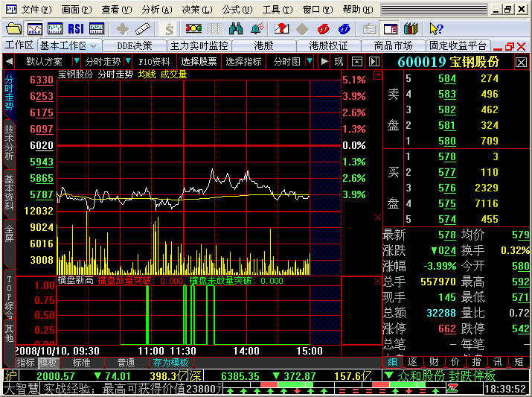
Task: Select the 技术分析 vertical sidebar tab
Action: pyautogui.click(x=9, y=142)
